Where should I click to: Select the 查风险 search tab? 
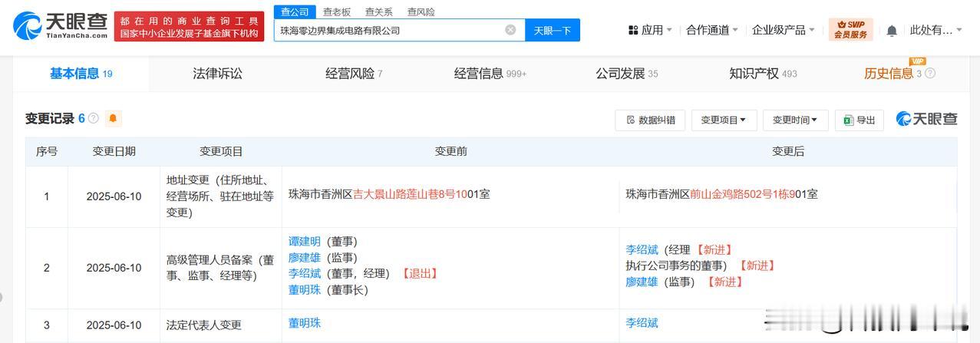click(x=421, y=12)
